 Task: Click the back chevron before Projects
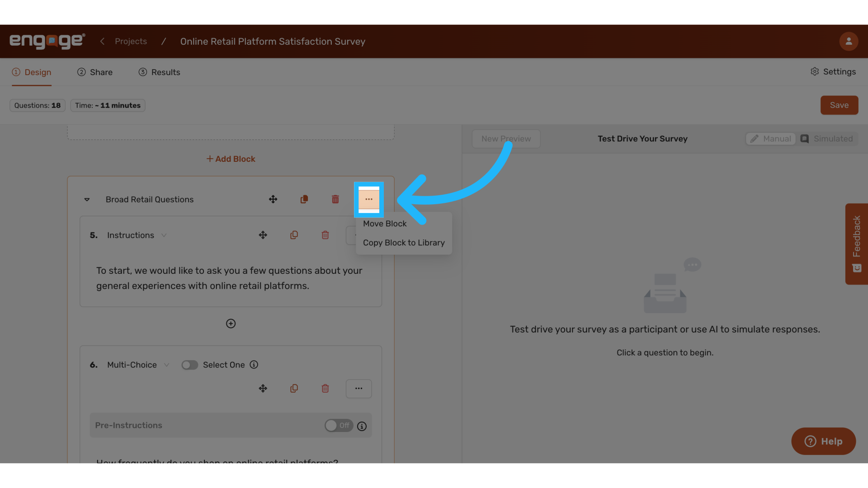(x=102, y=41)
